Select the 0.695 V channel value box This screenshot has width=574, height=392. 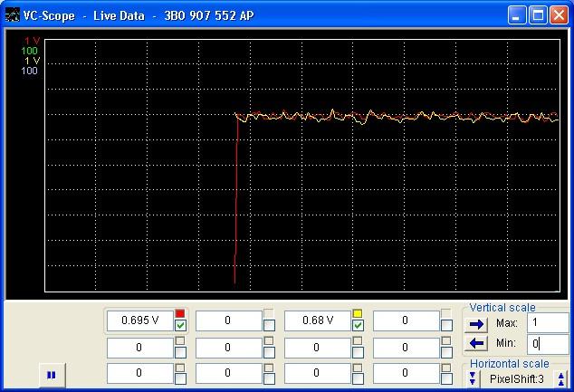click(139, 320)
